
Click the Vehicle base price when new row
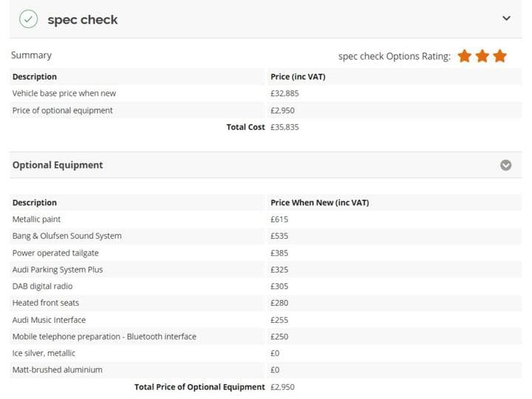coord(266,93)
